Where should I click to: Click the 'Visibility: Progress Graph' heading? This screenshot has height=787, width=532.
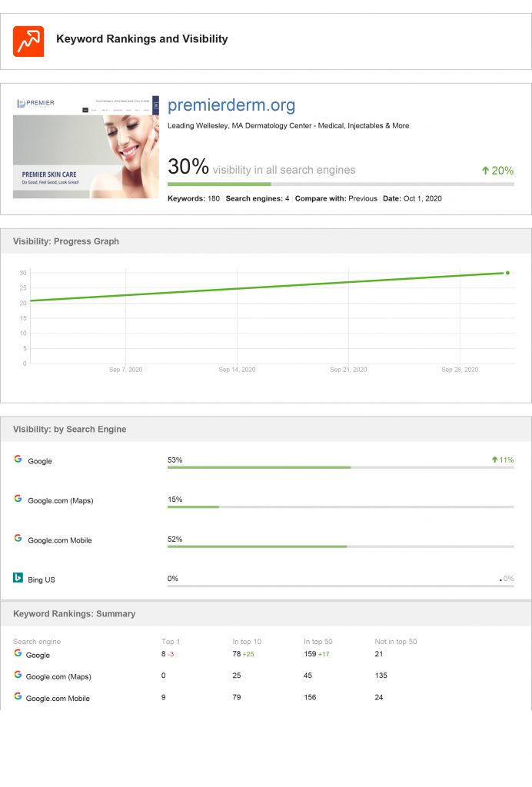click(66, 241)
